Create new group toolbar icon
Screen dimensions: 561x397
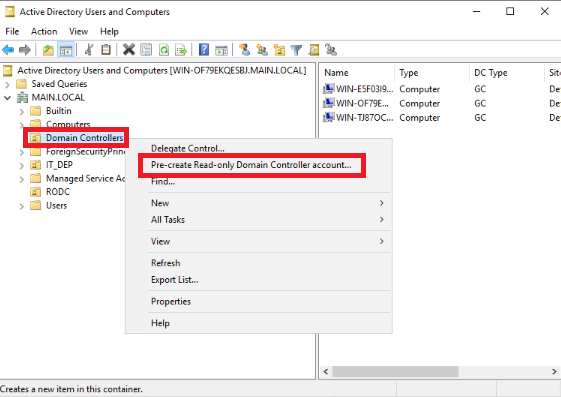tap(262, 50)
